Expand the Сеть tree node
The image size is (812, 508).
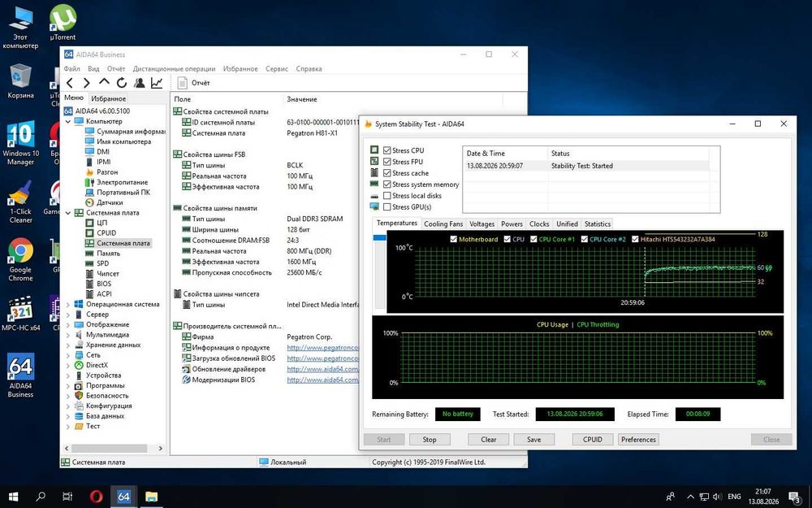coord(68,355)
